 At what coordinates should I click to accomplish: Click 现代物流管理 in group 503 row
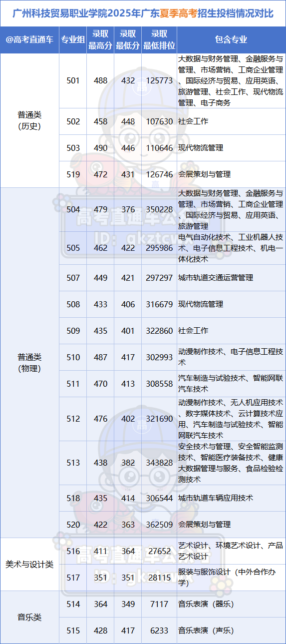pyautogui.click(x=201, y=148)
